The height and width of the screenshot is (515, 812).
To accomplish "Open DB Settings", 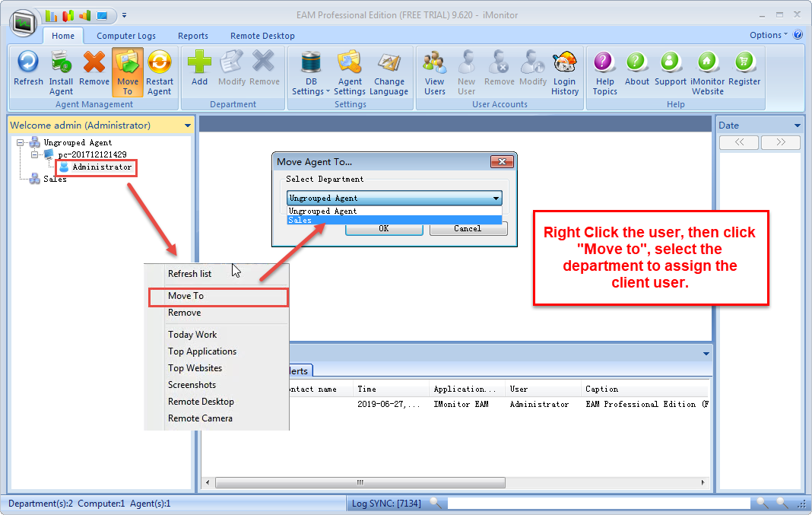I will coord(311,72).
